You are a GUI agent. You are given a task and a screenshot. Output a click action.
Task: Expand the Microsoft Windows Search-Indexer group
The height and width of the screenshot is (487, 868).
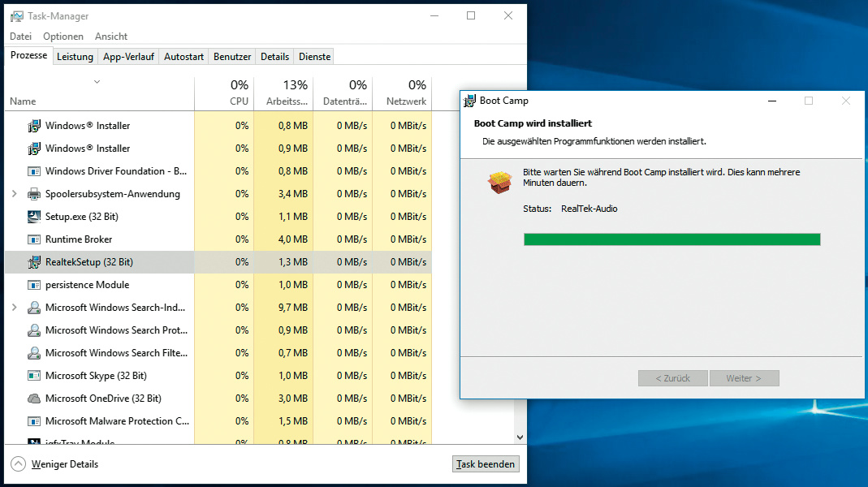coord(14,308)
